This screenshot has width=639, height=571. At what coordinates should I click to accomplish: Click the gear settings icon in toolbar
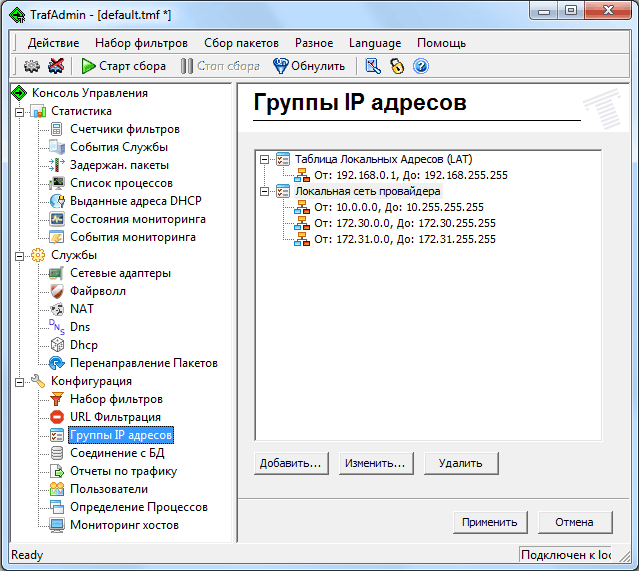(x=31, y=66)
